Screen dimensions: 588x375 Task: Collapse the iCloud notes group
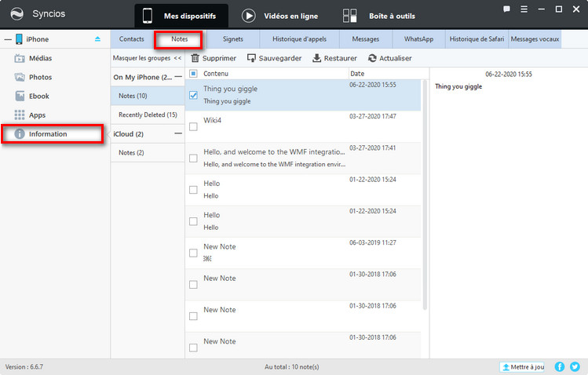point(178,134)
